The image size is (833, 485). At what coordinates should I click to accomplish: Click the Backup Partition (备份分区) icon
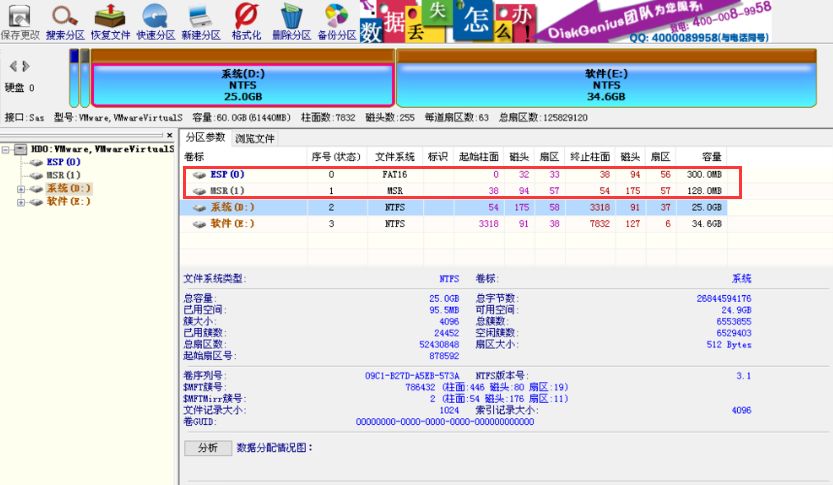[x=337, y=22]
